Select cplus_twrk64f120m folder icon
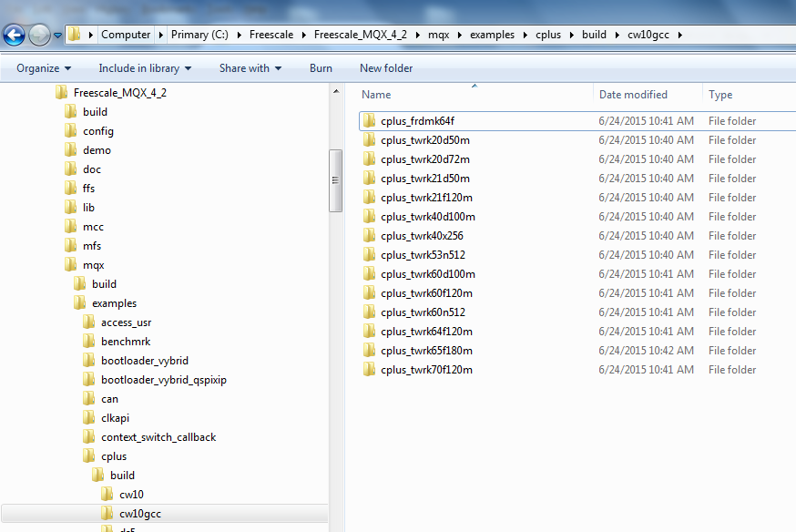Viewport: 796px width, 532px height. (x=369, y=332)
